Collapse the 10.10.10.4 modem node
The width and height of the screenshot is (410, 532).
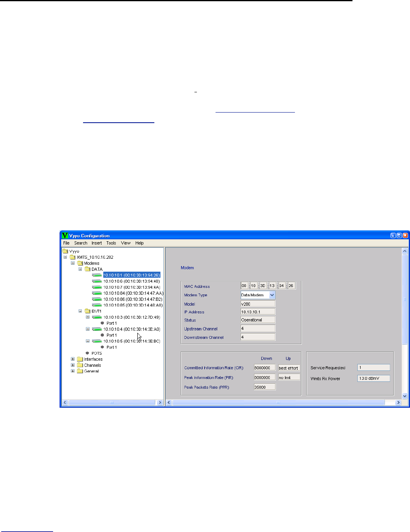(88, 329)
